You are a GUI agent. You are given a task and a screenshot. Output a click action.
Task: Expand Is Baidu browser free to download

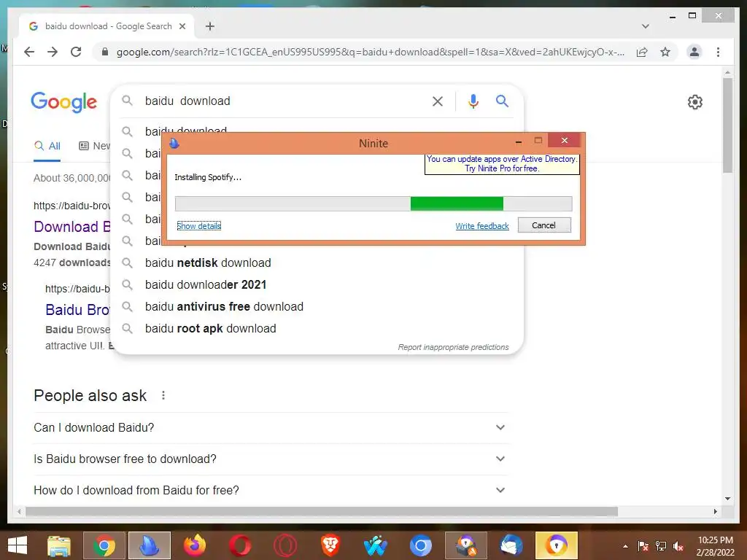tap(270, 459)
